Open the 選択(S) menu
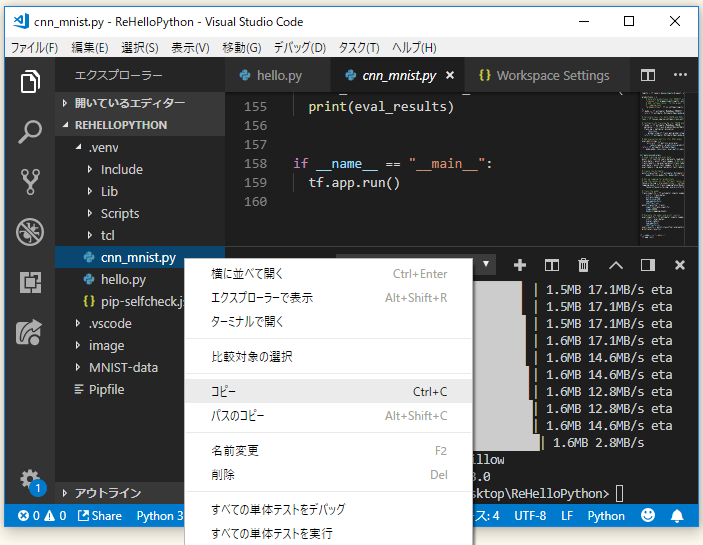The height and width of the screenshot is (545, 703). click(139, 48)
